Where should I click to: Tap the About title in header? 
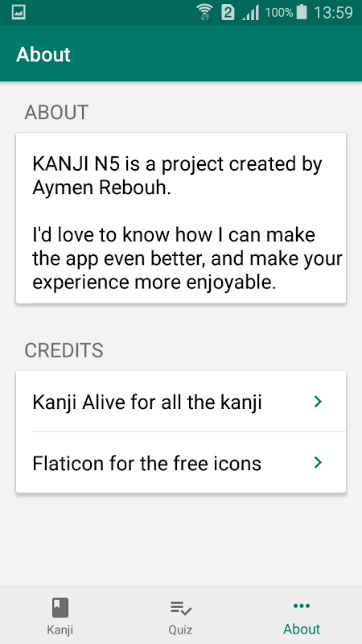coord(43,54)
